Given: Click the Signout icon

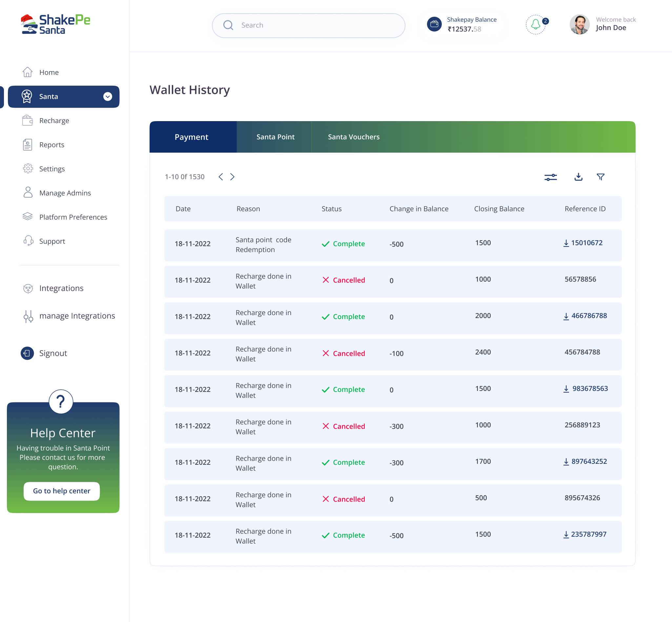Looking at the screenshot, I should pyautogui.click(x=27, y=353).
